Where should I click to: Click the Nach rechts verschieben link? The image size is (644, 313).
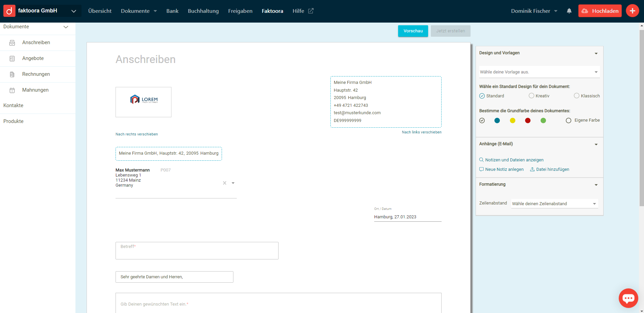[136, 134]
